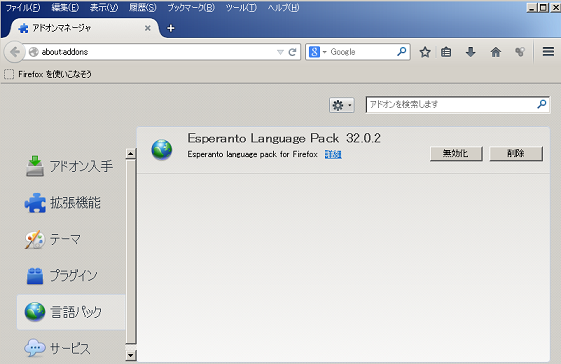Open the search engine selector dropdown
This screenshot has width=561, height=364.
tap(317, 52)
